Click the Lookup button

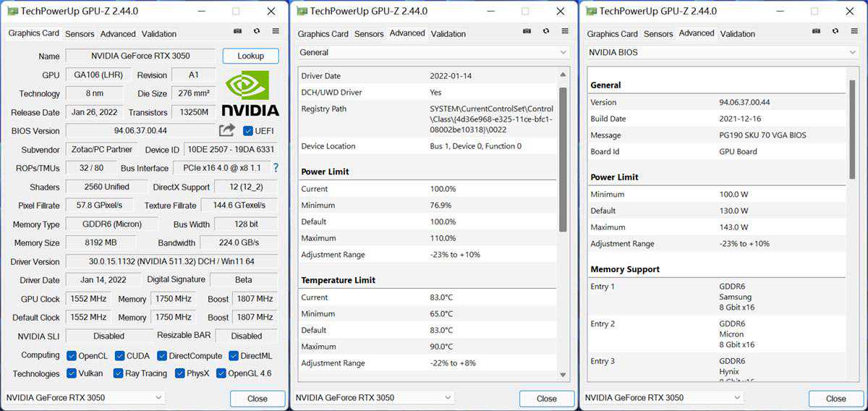coord(250,56)
